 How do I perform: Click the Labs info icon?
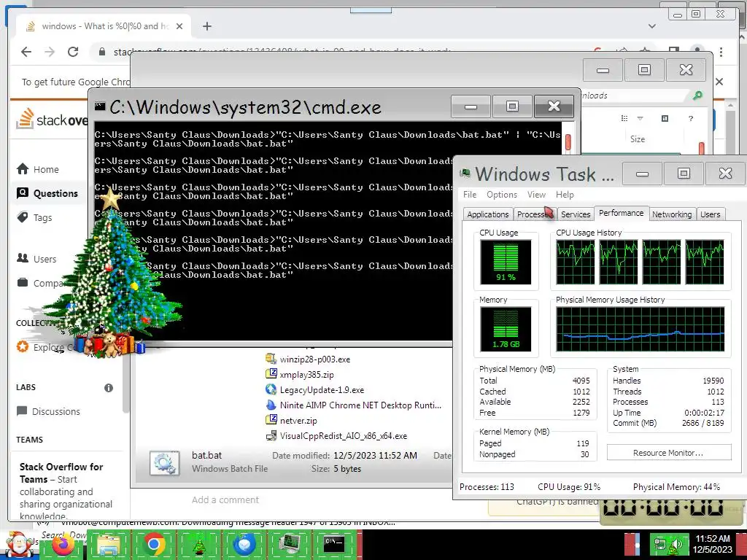point(109,388)
